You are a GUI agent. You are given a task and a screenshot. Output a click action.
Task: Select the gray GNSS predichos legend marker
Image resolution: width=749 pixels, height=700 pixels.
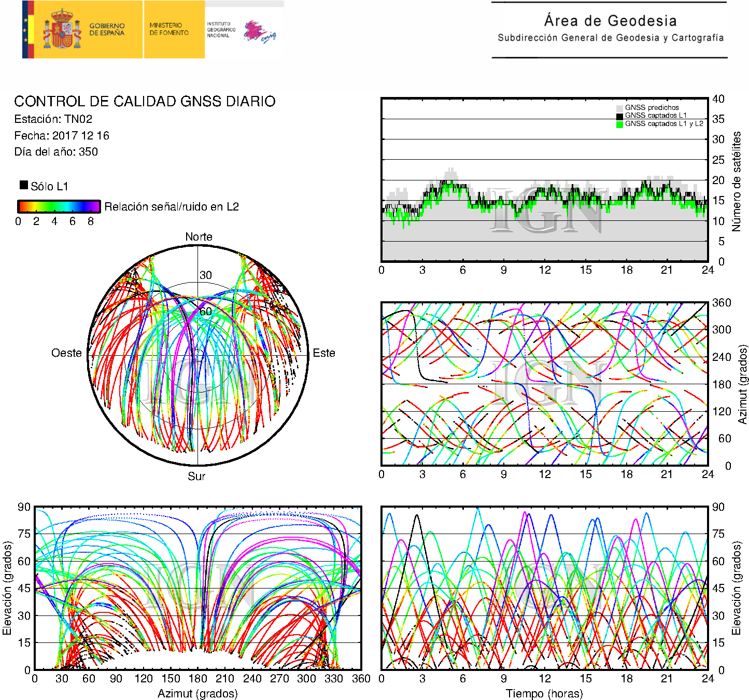[x=619, y=108]
